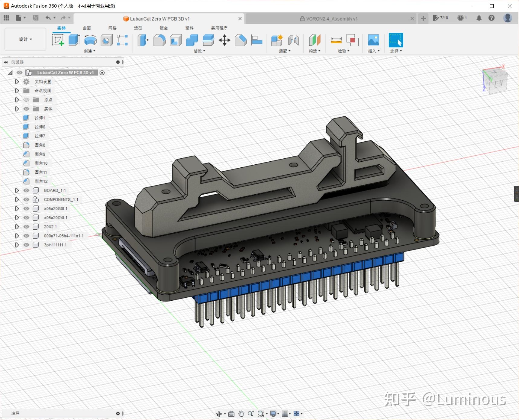Expand the 文档设置 tree node
Screen dimensions: 519x420
(17, 82)
